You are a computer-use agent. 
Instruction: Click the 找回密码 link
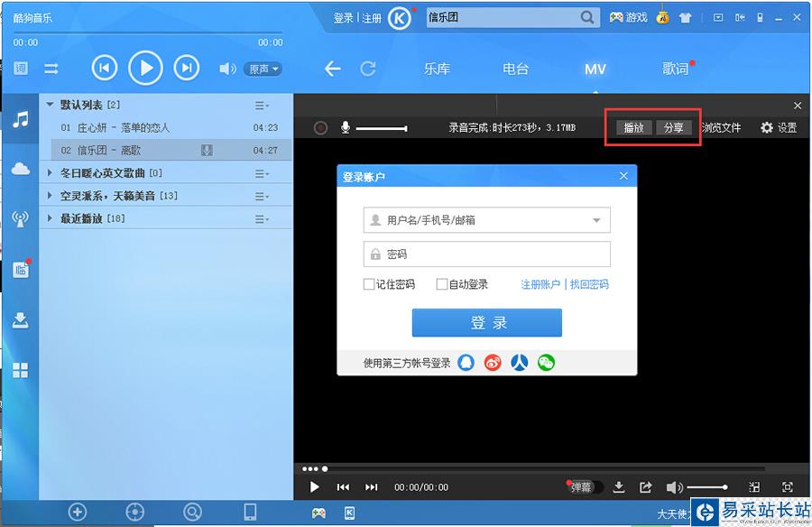pyautogui.click(x=589, y=284)
